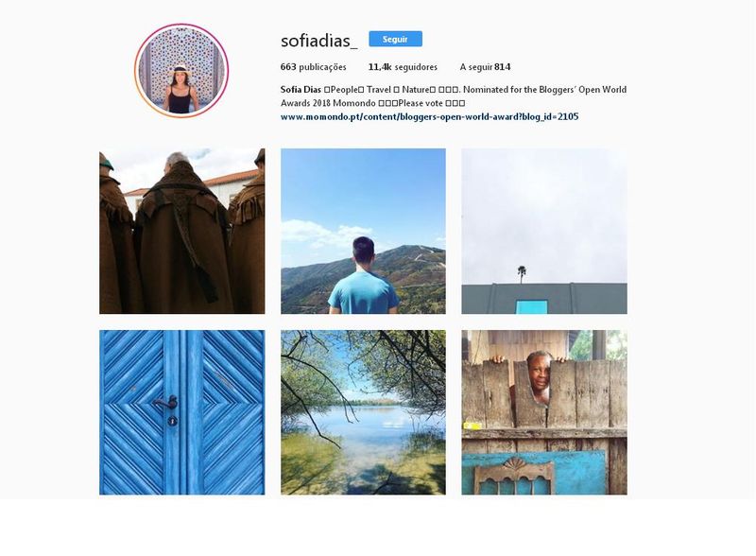Click the turquoise window in palm photo

click(532, 306)
